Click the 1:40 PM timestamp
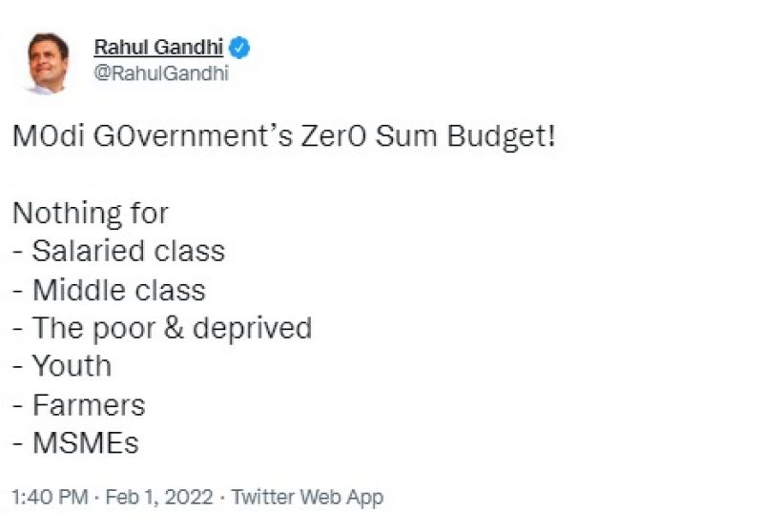 (47, 497)
